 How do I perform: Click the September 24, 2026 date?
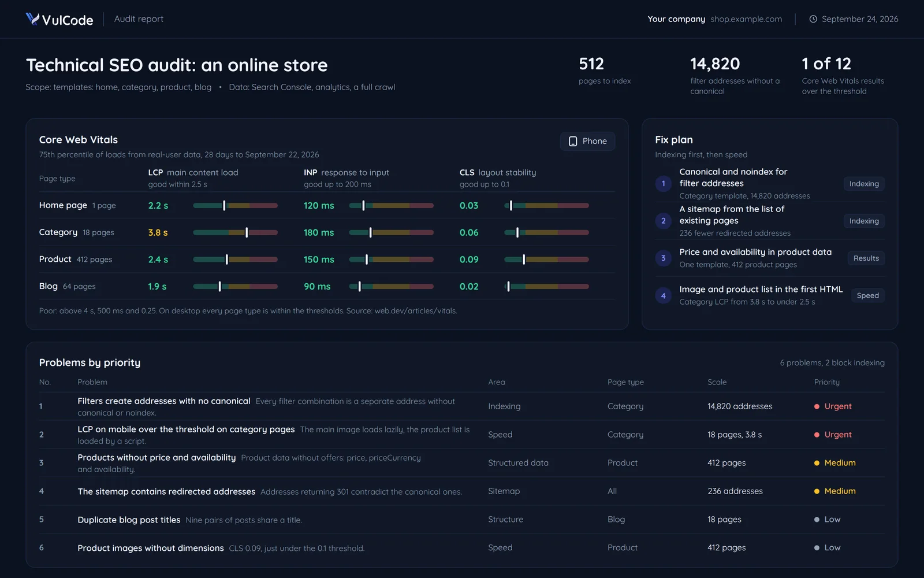click(860, 19)
